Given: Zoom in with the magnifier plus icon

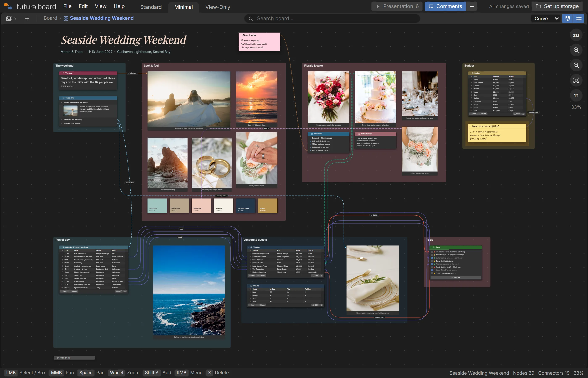Looking at the screenshot, I should (576, 50).
